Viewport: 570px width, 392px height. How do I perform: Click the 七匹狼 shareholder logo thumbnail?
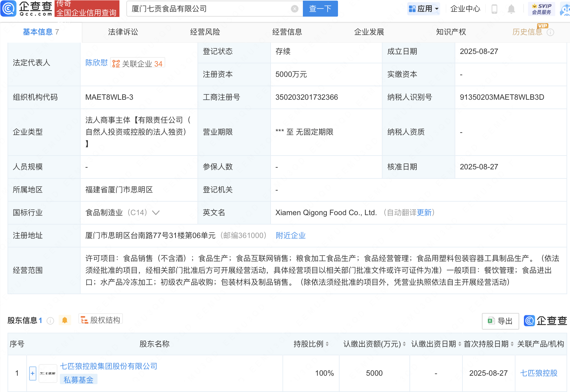48,373
